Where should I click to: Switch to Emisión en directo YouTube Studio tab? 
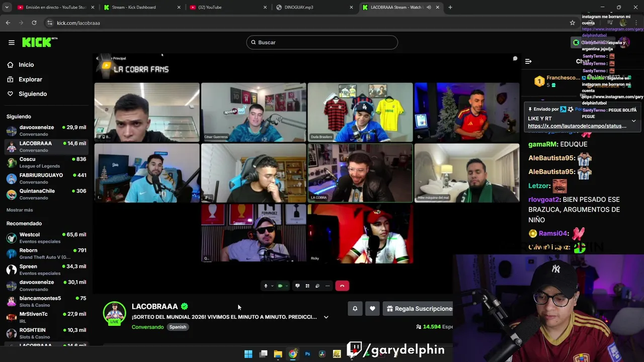55,8
